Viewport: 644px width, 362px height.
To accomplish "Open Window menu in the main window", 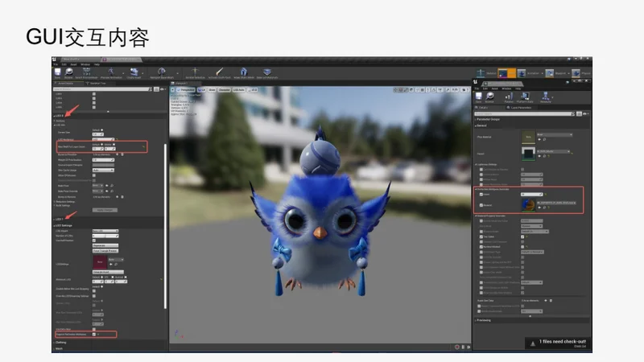I will coord(85,64).
